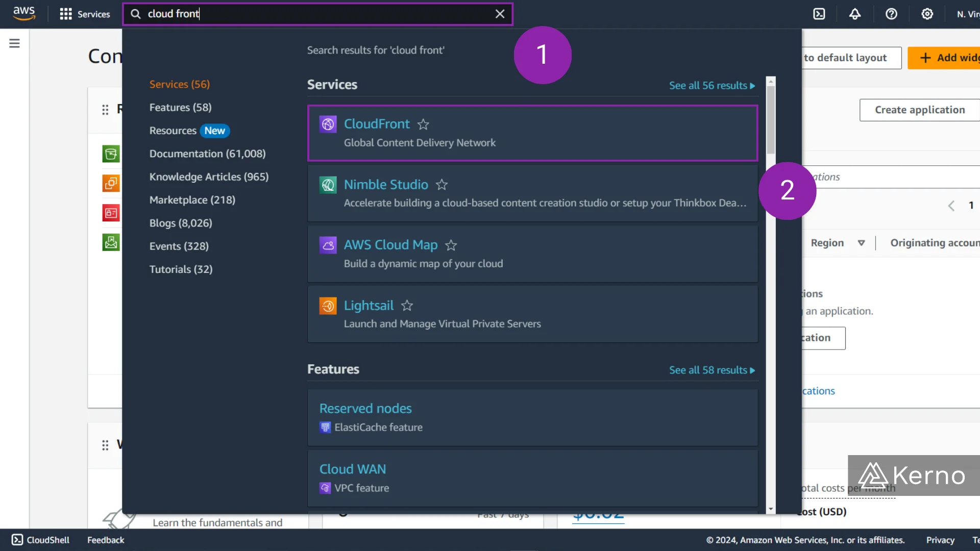Open the Region column sort dropdown
This screenshot has height=551, width=980.
point(861,243)
